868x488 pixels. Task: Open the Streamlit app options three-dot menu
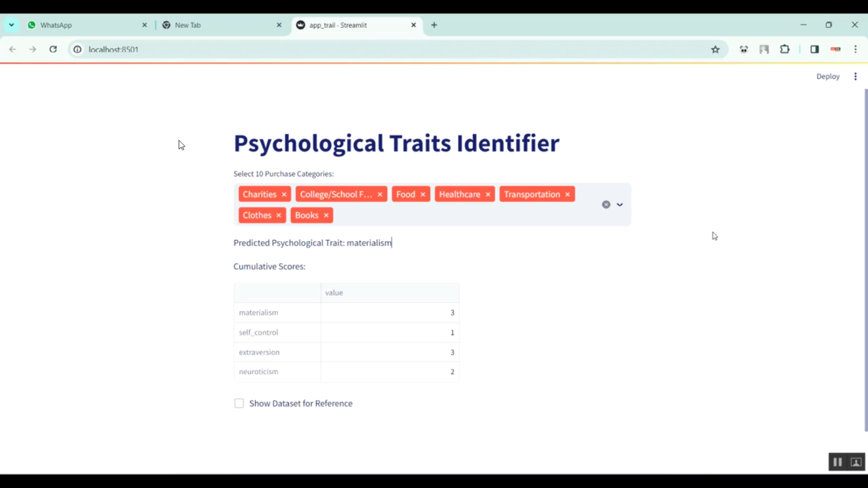[x=855, y=76]
